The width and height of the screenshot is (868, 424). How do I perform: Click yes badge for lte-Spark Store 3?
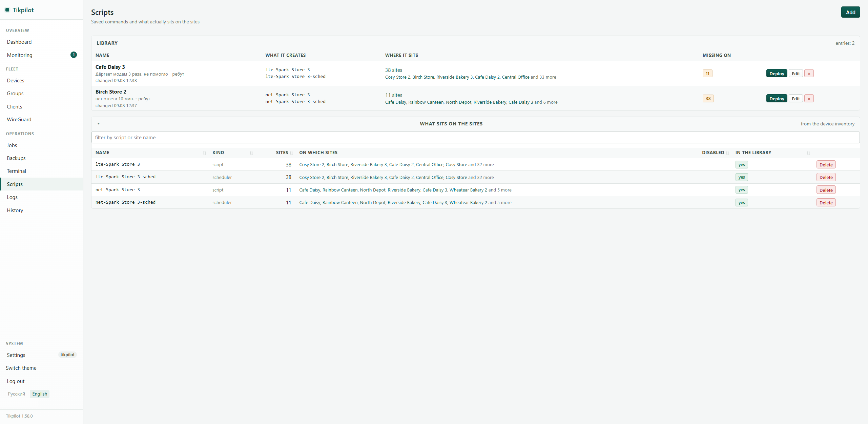[742, 165]
